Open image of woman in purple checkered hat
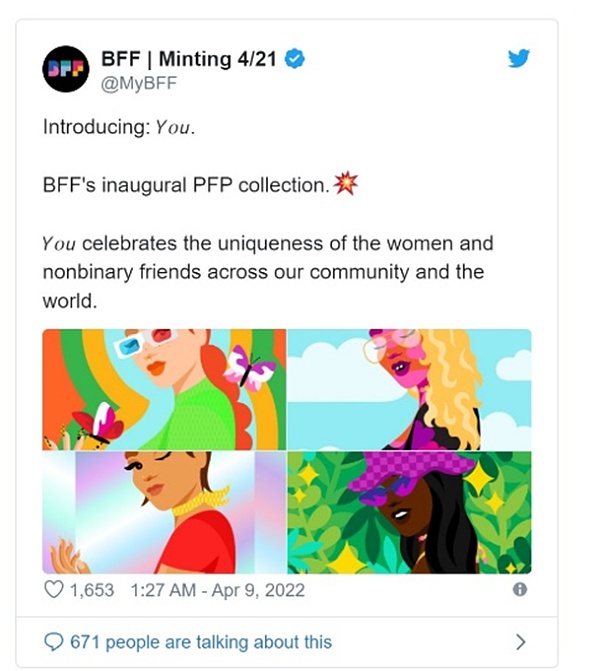This screenshot has width=600, height=671. point(410,512)
